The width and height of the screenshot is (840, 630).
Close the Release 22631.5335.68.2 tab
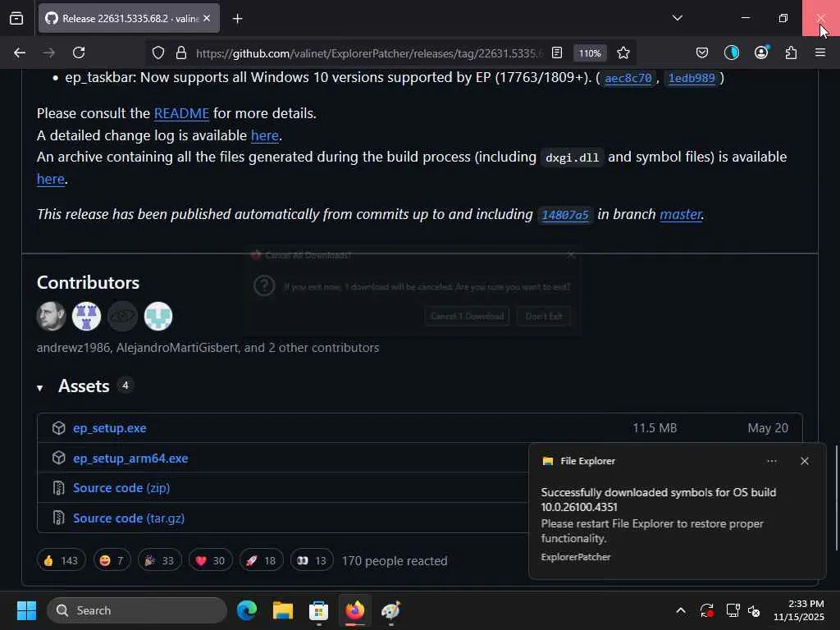coord(207,18)
